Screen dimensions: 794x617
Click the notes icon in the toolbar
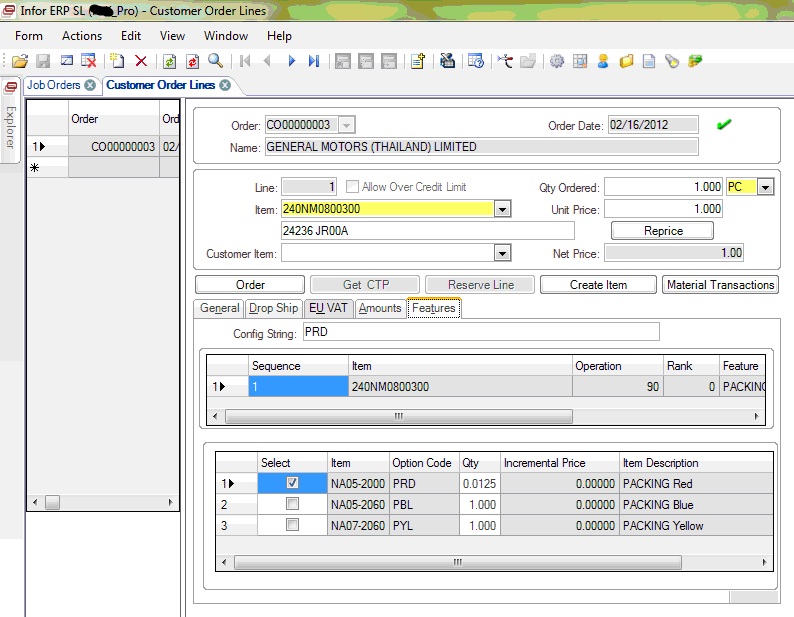tap(418, 61)
